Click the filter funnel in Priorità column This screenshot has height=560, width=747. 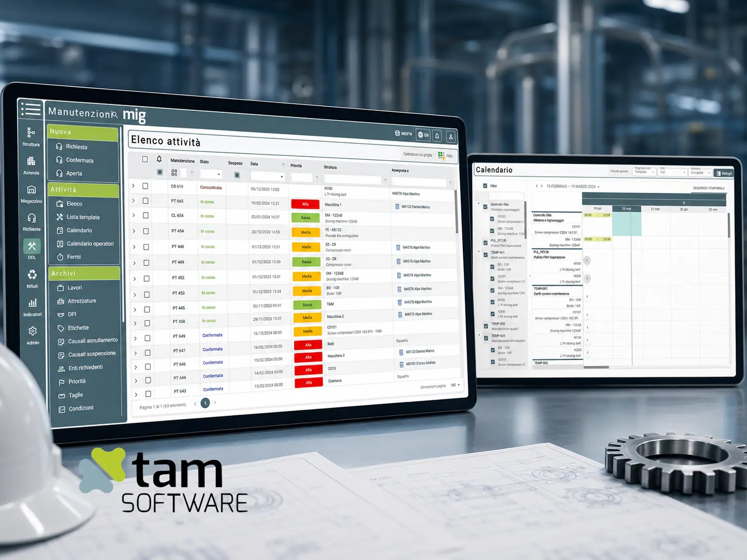click(x=317, y=178)
